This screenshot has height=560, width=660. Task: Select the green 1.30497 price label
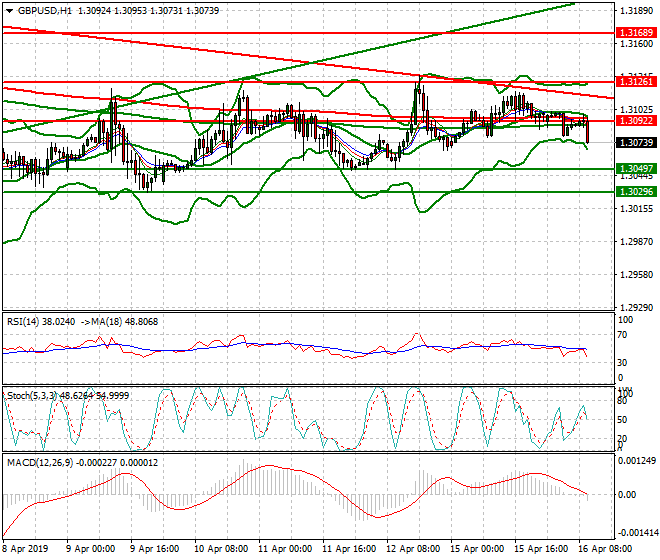tap(636, 169)
